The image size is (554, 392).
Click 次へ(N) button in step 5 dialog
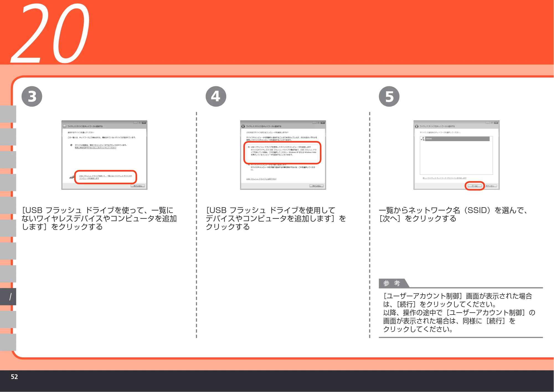[x=475, y=186]
